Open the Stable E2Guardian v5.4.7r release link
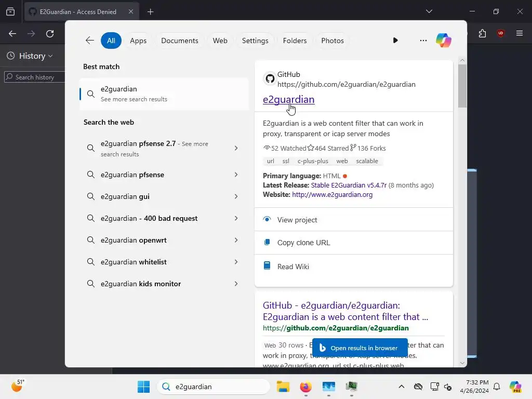The width and height of the screenshot is (532, 399). [x=349, y=185]
